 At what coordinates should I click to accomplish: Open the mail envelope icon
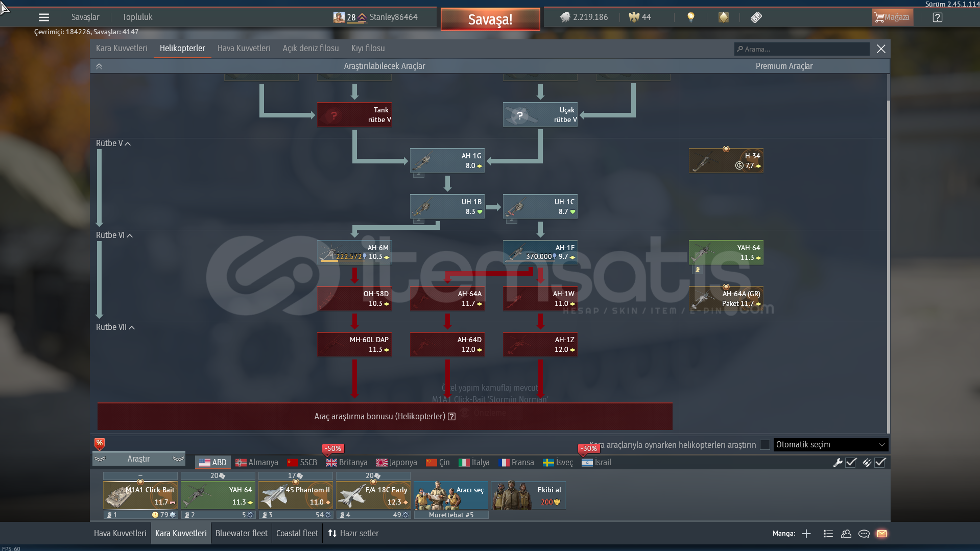click(x=882, y=534)
